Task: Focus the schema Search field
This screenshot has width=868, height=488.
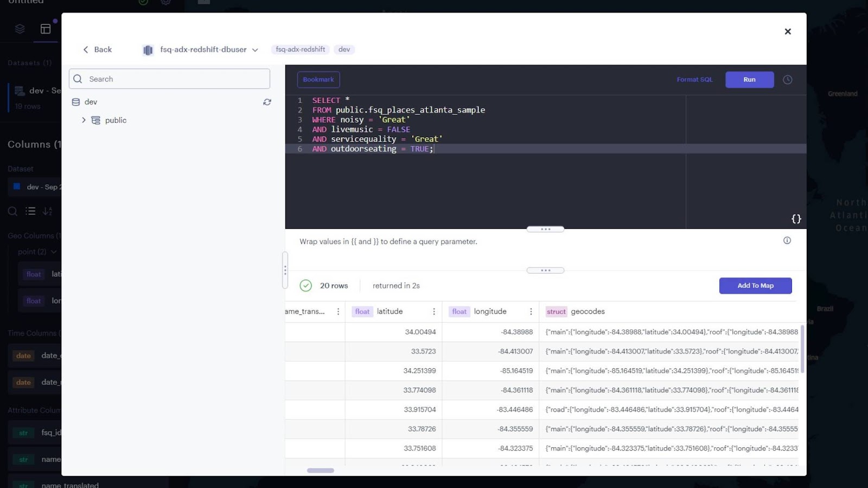Action: point(169,79)
